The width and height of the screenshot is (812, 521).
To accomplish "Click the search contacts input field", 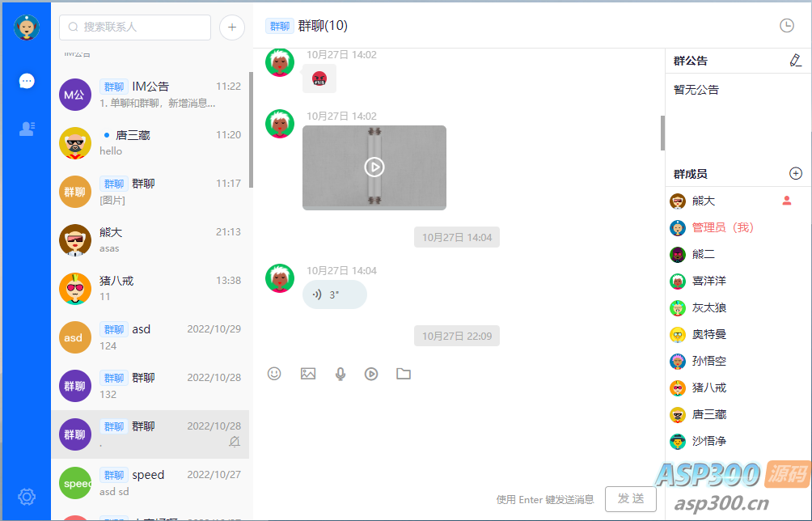I will (x=135, y=28).
